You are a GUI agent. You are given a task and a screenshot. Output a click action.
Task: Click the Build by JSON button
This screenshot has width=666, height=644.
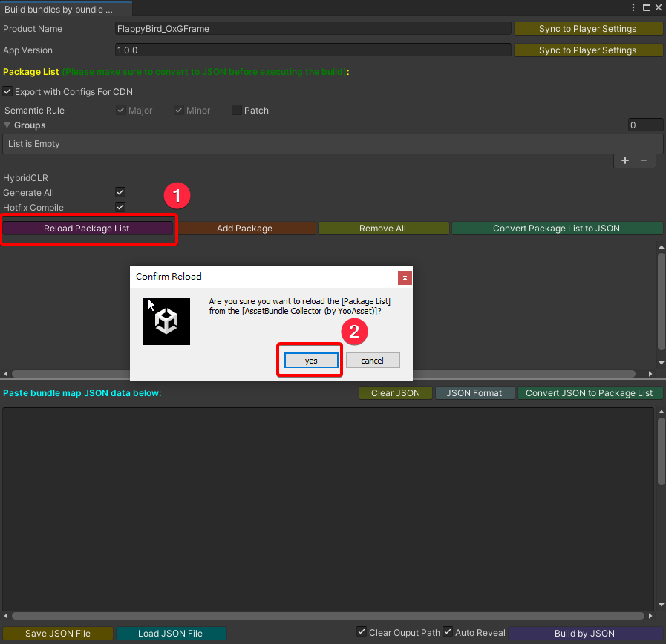pos(584,633)
